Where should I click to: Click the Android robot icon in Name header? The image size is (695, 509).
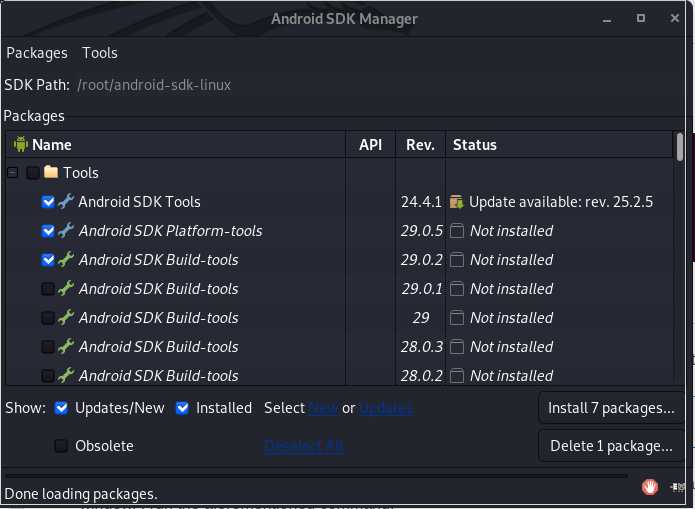pyautogui.click(x=20, y=145)
